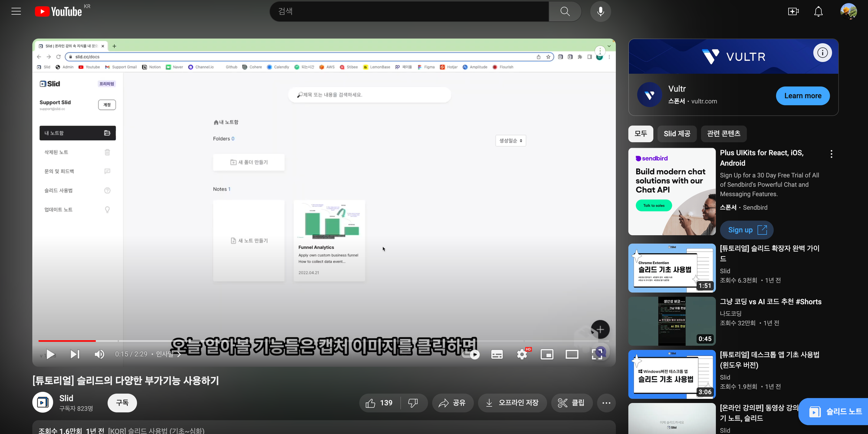Open 그냥 코딩 vs AI Shorts thumbnail
Screen dimensions: 868x434
pos(672,321)
